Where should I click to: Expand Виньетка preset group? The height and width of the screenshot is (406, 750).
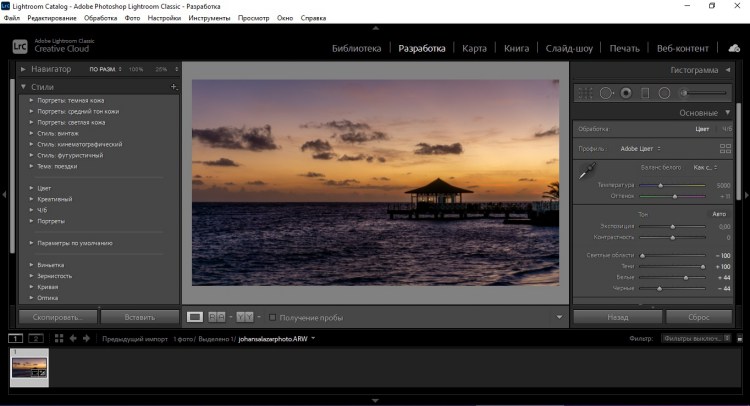(x=31, y=265)
